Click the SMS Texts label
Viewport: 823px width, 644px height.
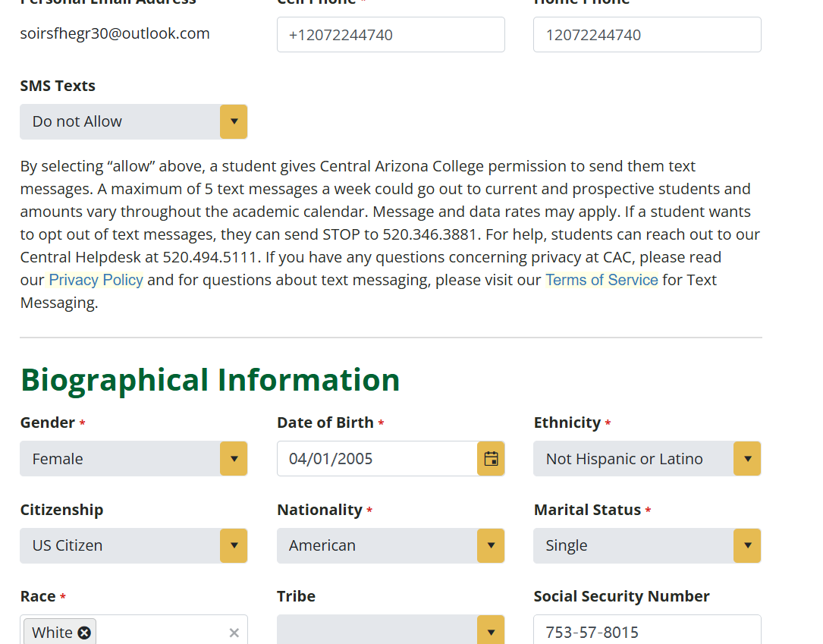click(58, 86)
